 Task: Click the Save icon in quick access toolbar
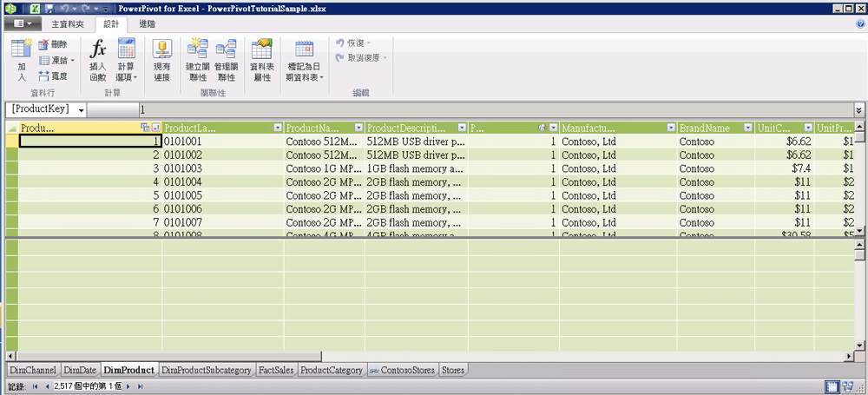[x=49, y=10]
